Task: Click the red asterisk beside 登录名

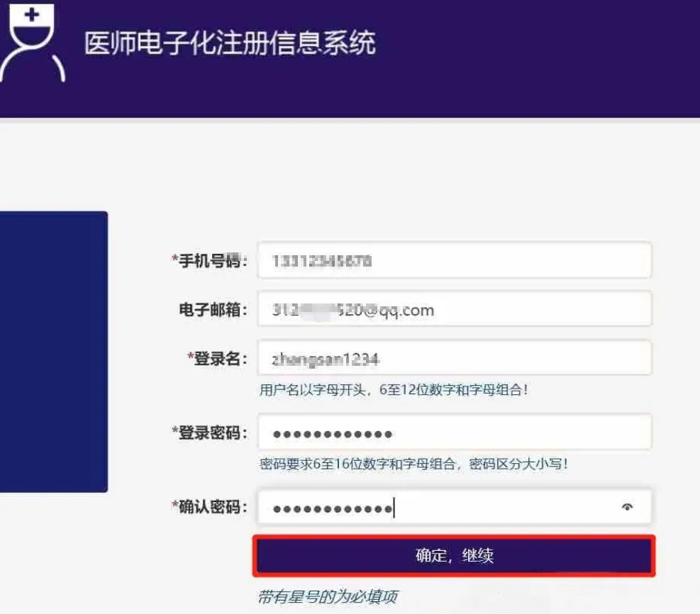Action: tap(190, 357)
